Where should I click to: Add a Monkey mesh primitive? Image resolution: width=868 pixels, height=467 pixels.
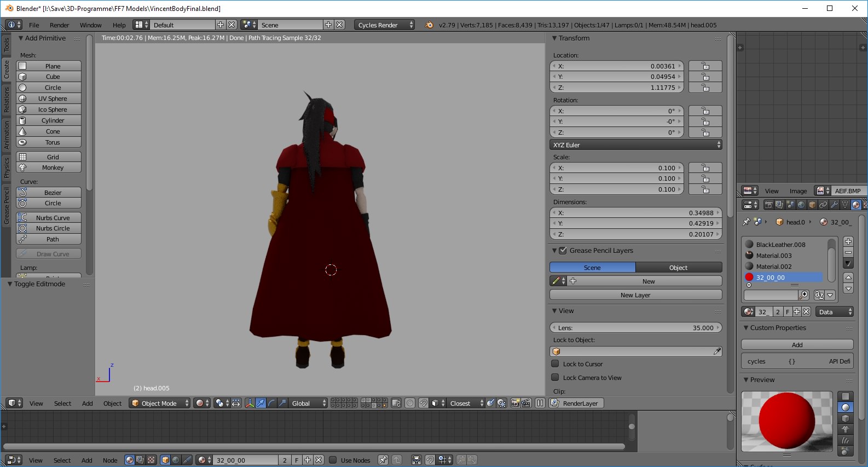(x=49, y=168)
